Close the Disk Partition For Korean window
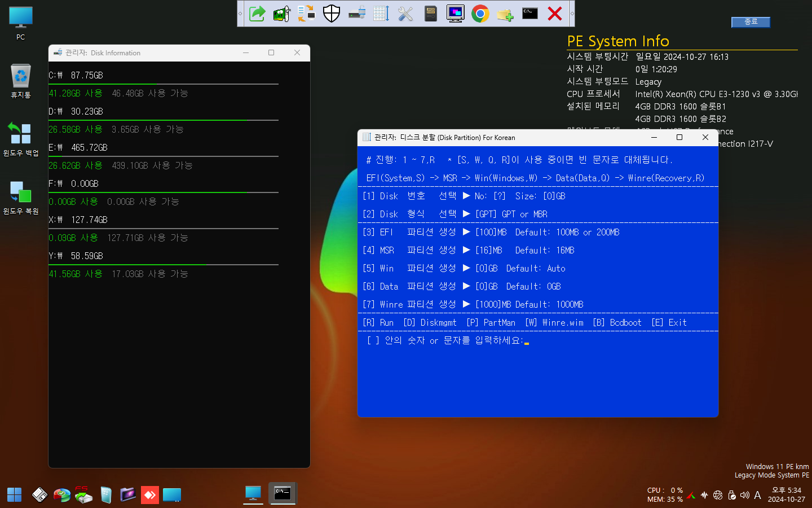The width and height of the screenshot is (812, 508). click(705, 137)
